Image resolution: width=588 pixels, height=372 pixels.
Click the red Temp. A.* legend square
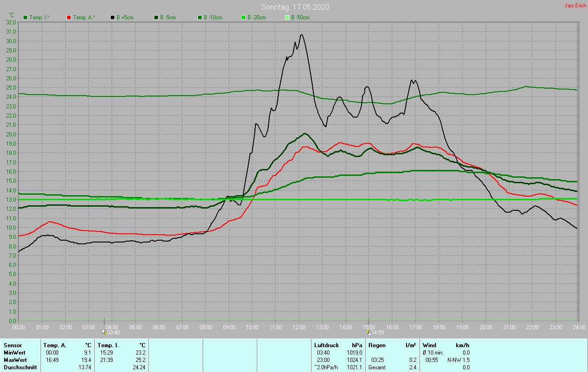tap(69, 17)
